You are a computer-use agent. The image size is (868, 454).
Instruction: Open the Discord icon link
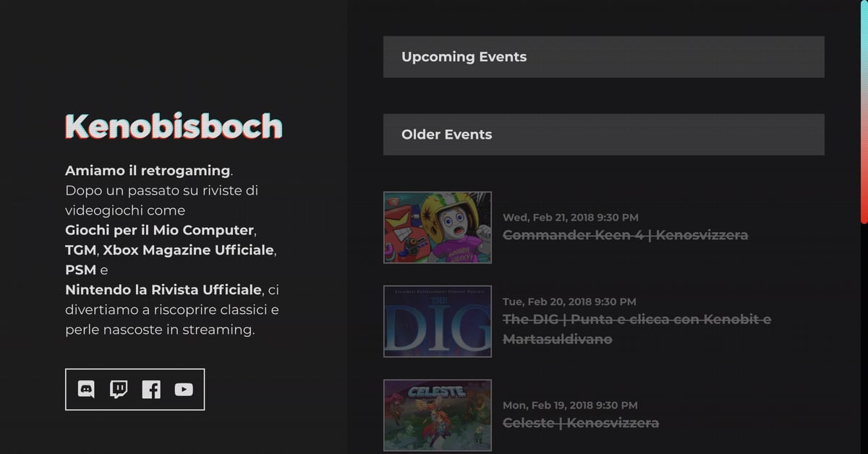(x=86, y=390)
